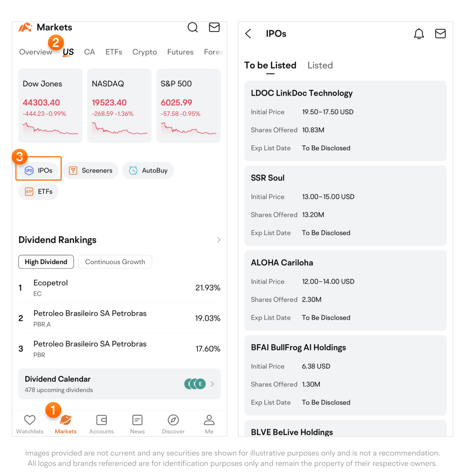Open the Accounts wallet icon
The width and height of the screenshot is (465, 476).
[x=102, y=420]
